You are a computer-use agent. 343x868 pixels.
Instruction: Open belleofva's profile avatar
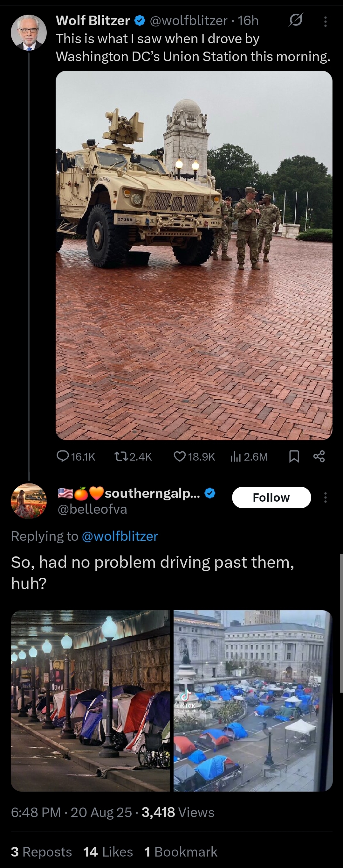(x=29, y=501)
